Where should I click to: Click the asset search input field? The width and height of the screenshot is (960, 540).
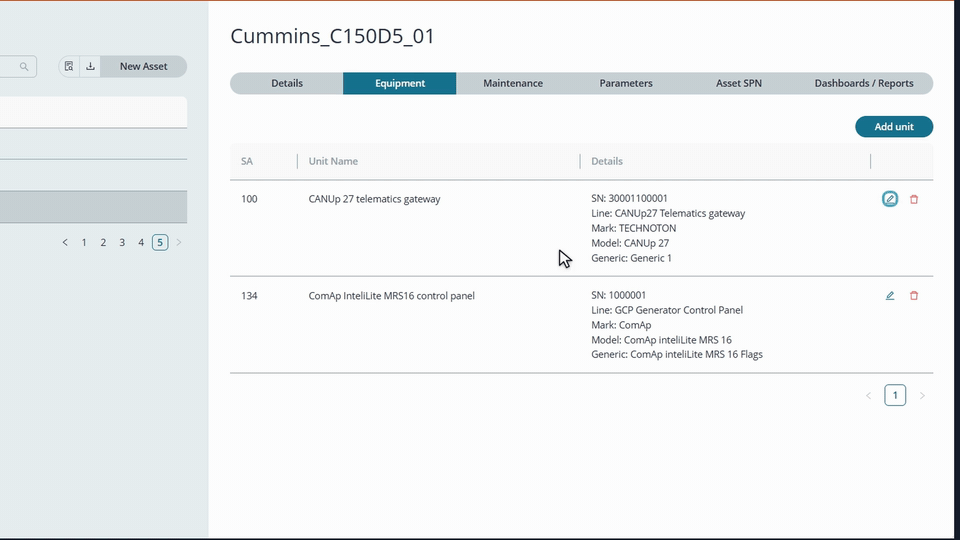(17, 66)
